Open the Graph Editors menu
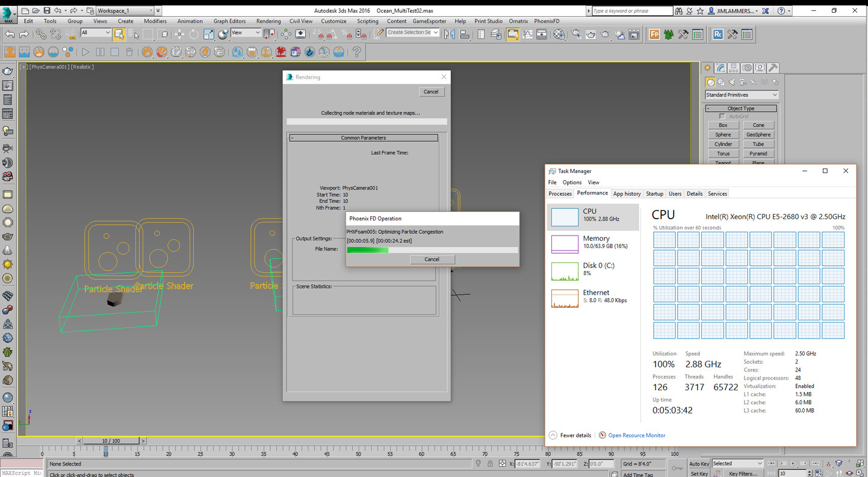The height and width of the screenshot is (477, 868). coord(229,21)
